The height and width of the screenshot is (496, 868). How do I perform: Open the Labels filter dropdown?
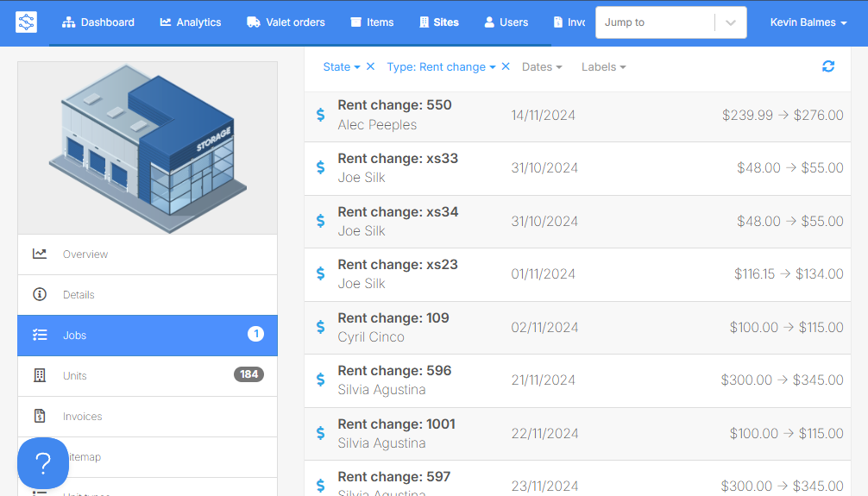[x=603, y=67]
